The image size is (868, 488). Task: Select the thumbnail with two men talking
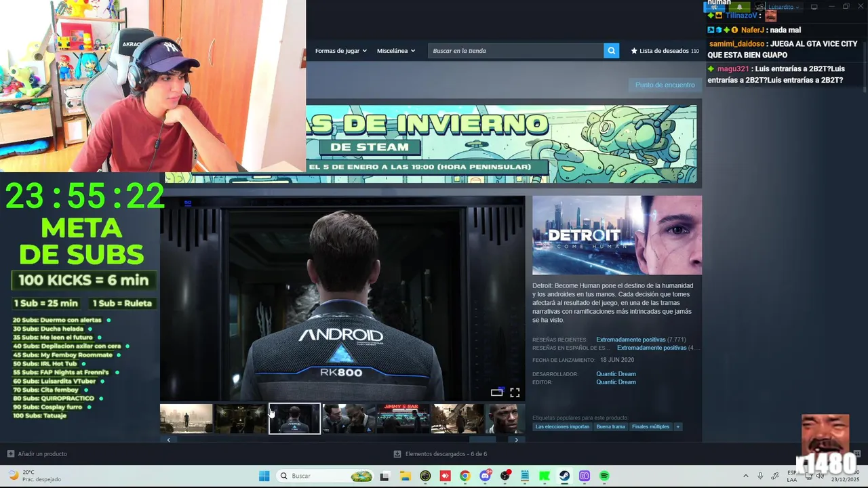click(x=349, y=419)
